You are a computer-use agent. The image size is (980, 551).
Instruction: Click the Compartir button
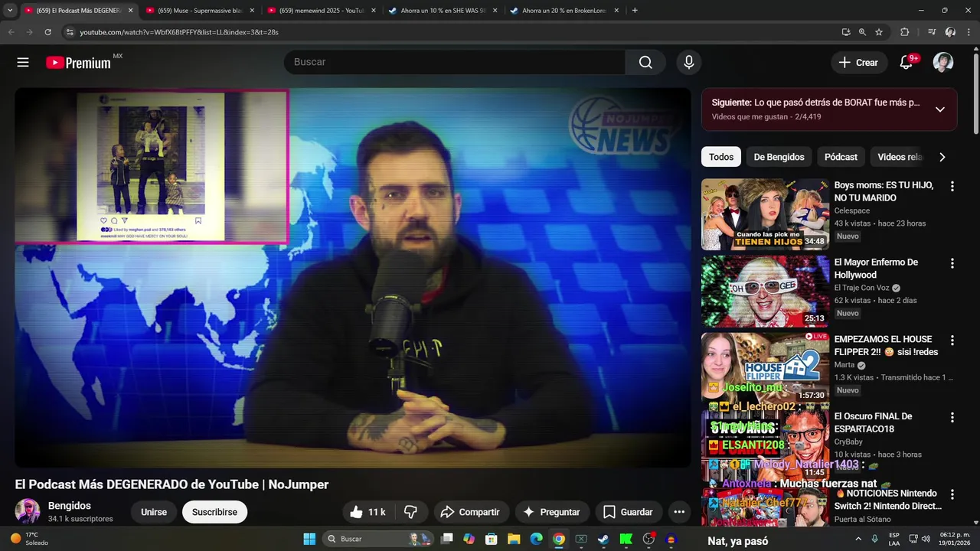(471, 512)
